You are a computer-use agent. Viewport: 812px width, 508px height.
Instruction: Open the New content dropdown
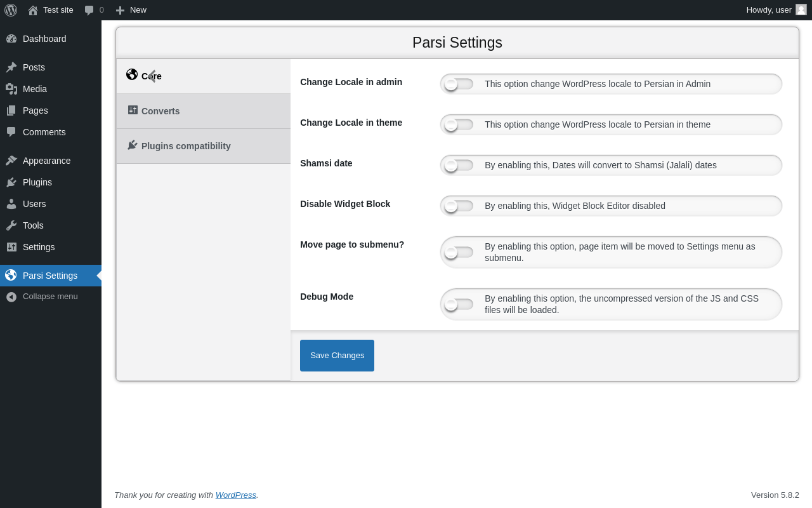[x=131, y=10]
